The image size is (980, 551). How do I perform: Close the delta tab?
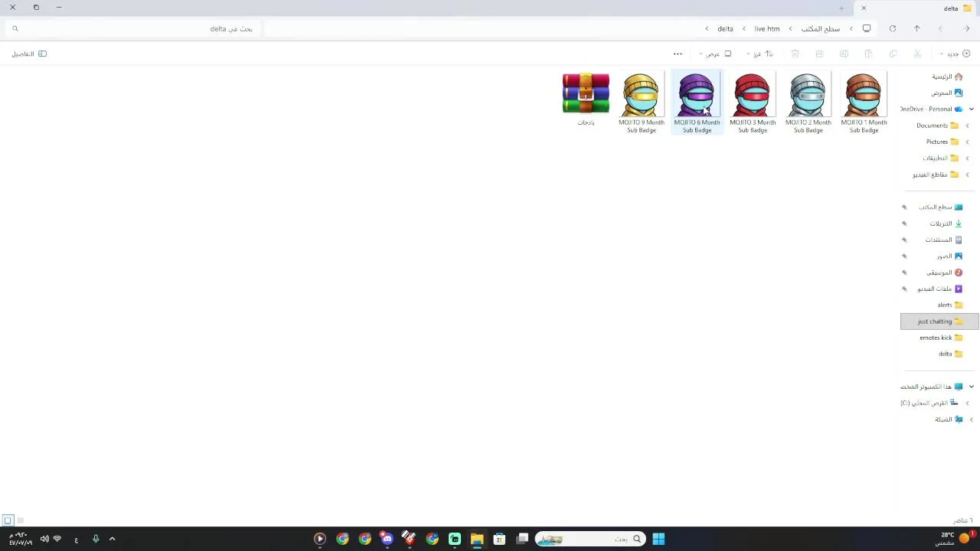[864, 8]
